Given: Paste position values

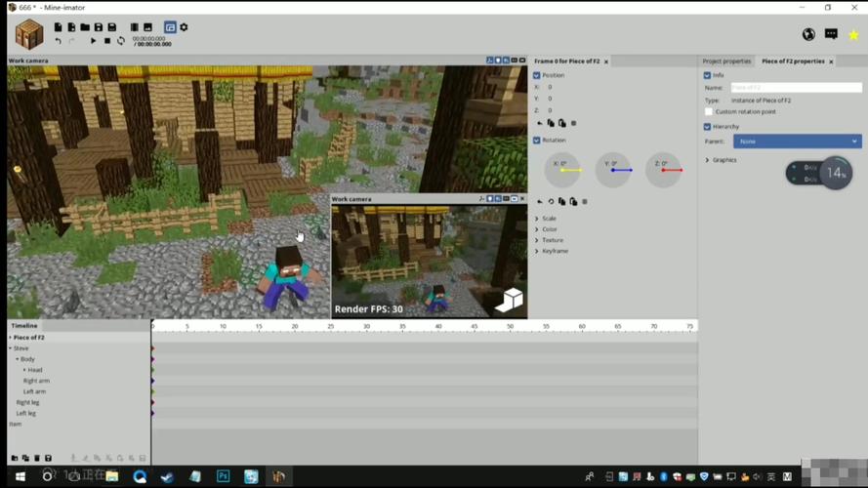Looking at the screenshot, I should [x=561, y=123].
